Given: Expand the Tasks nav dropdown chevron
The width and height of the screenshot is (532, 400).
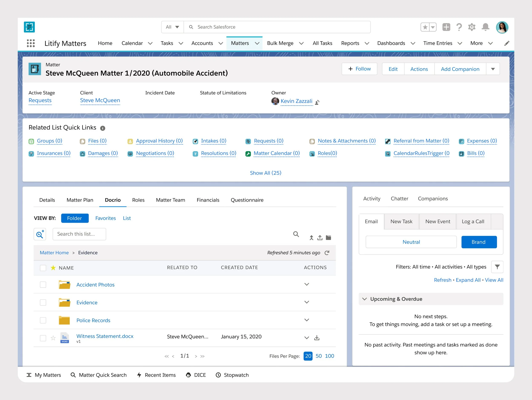Looking at the screenshot, I should click(181, 43).
